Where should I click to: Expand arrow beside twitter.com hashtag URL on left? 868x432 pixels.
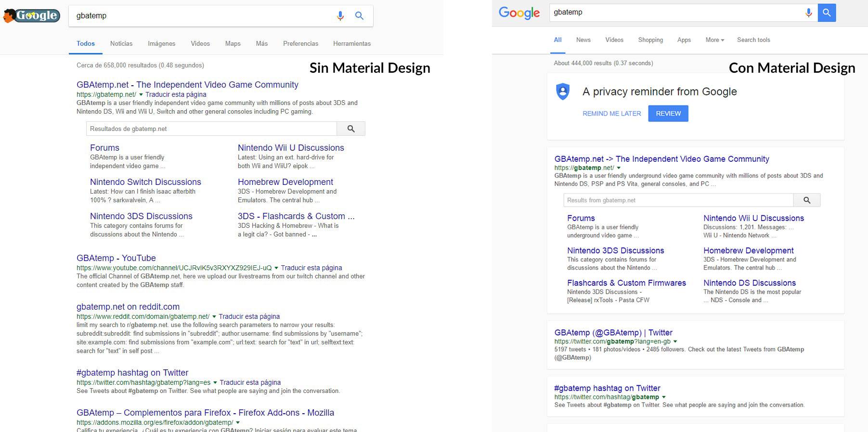pos(215,383)
